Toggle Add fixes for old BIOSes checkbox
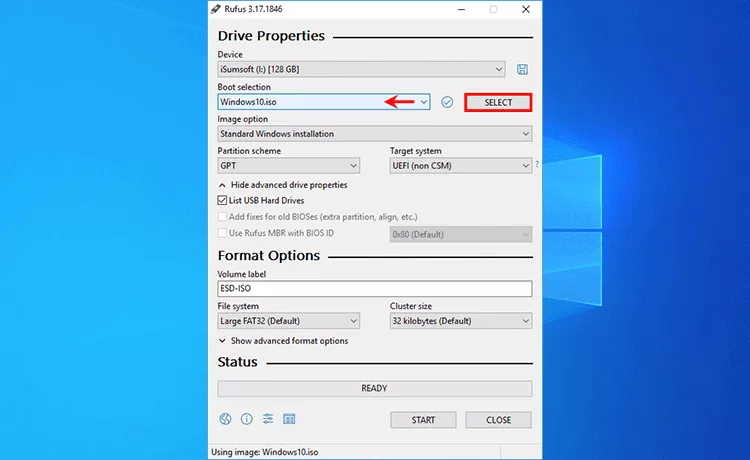The image size is (750, 460). point(222,217)
